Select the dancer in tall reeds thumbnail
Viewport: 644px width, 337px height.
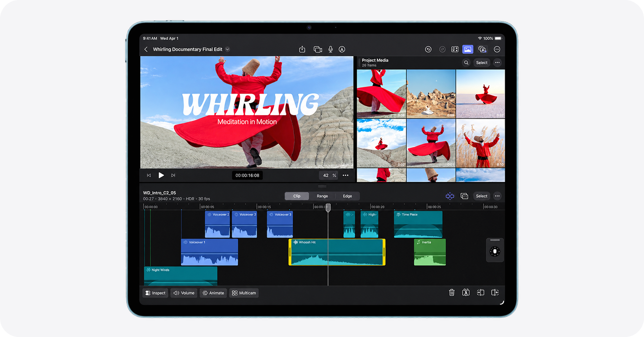pyautogui.click(x=481, y=143)
